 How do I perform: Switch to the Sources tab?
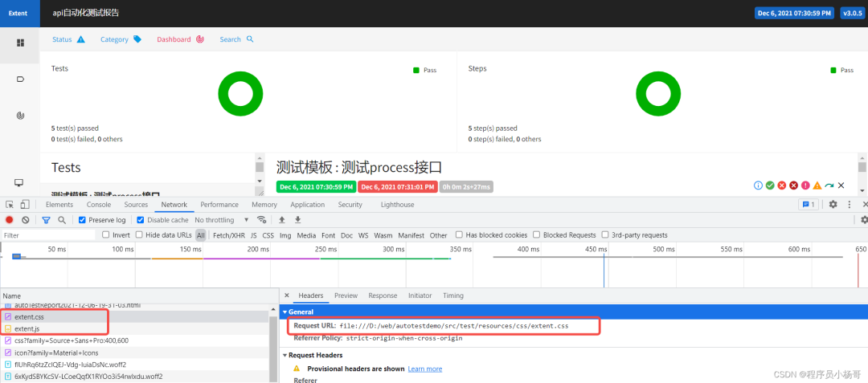pos(136,205)
